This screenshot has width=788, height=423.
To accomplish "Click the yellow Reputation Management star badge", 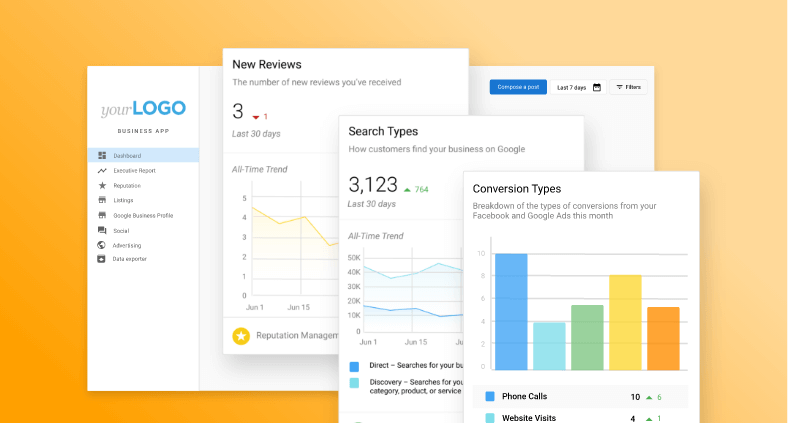I will click(x=240, y=336).
